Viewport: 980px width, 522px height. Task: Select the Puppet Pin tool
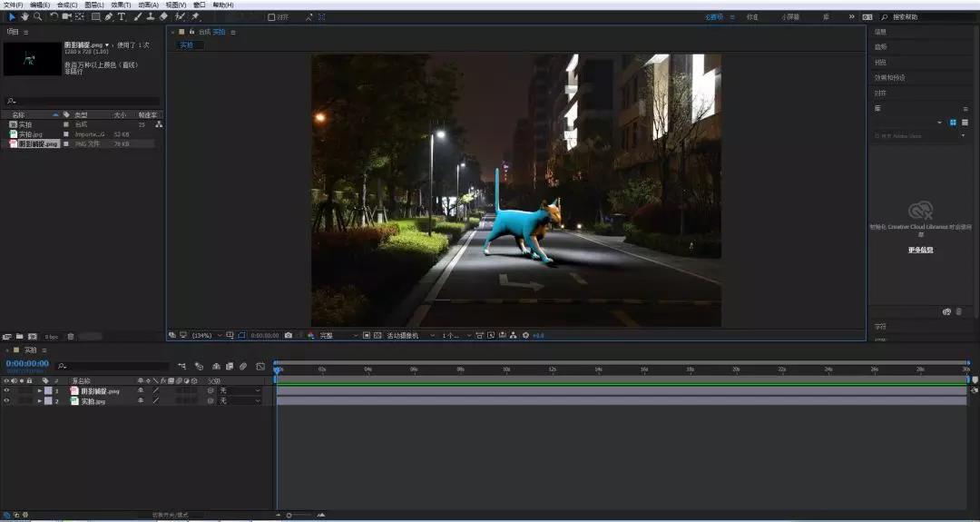click(x=195, y=16)
